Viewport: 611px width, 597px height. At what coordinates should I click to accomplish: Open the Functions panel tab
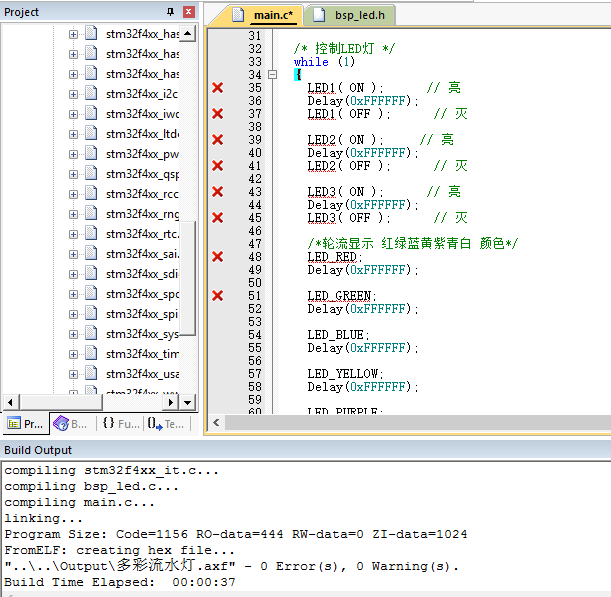tap(121, 424)
